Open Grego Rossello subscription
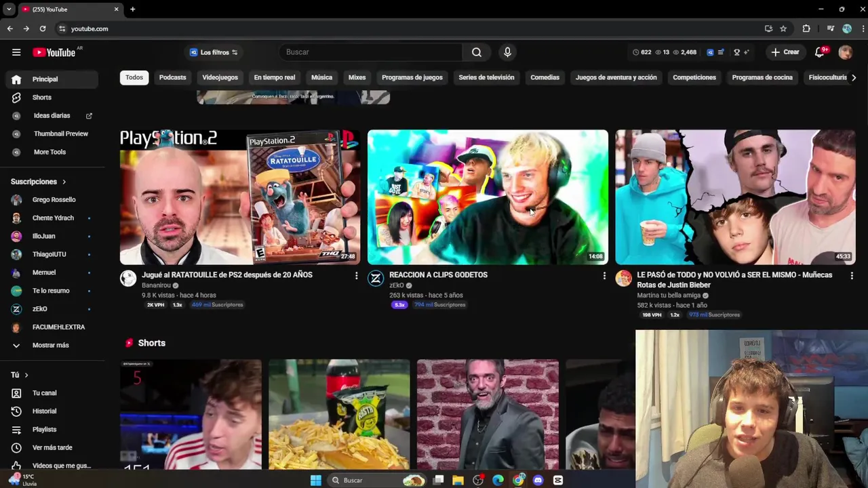This screenshot has width=868, height=488. (53, 200)
